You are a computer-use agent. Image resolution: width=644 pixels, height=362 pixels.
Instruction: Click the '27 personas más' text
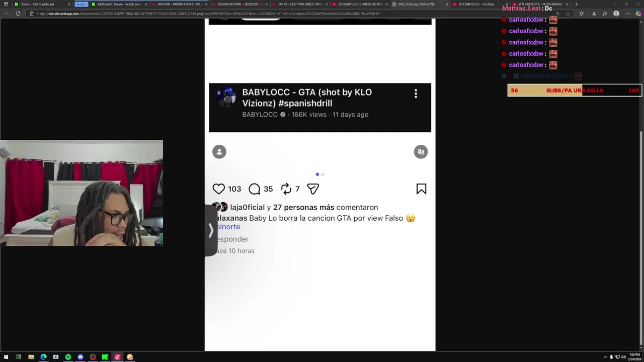303,207
